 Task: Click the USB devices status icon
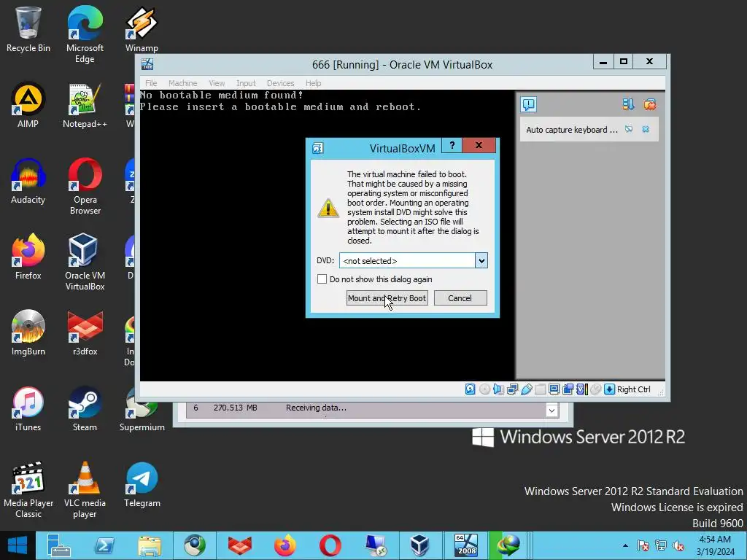[526, 389]
